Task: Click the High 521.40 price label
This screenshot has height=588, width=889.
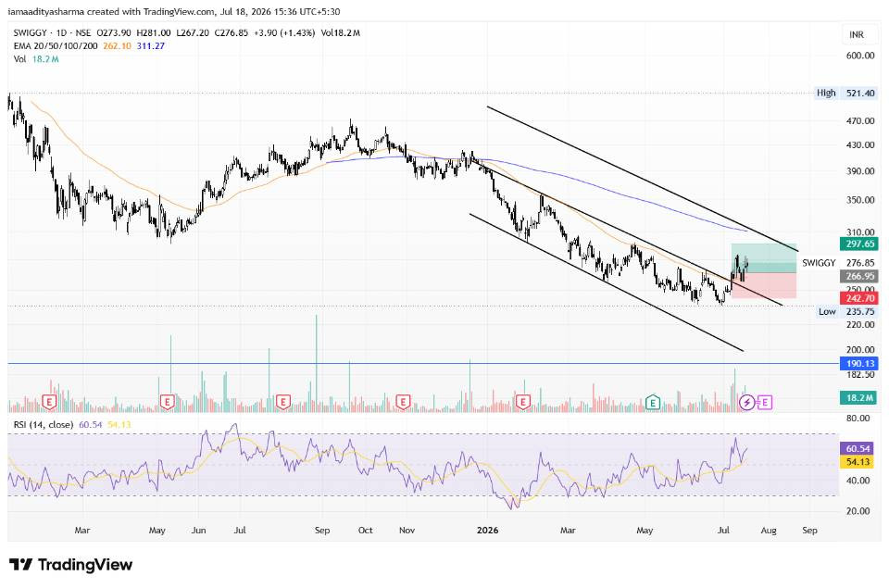Action: pyautogui.click(x=845, y=93)
